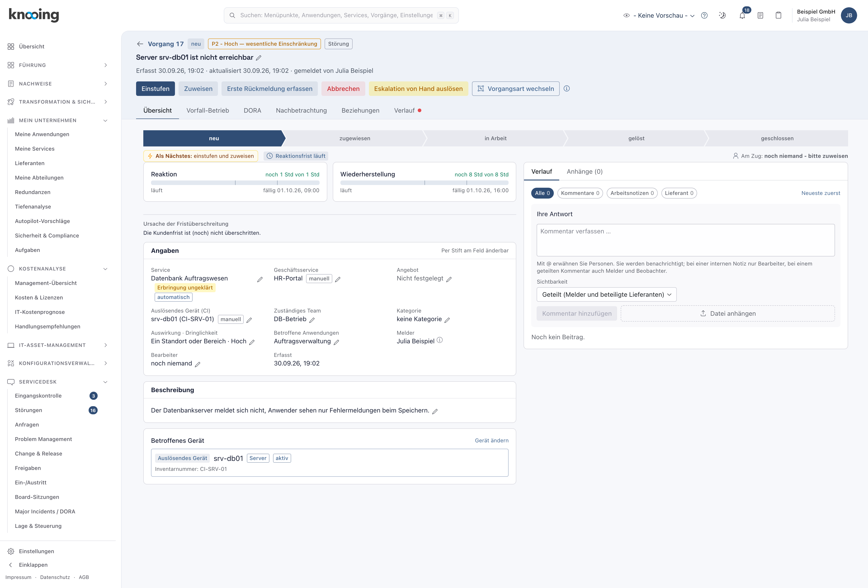
Task: Select the Kommentare filter chip
Action: (580, 193)
